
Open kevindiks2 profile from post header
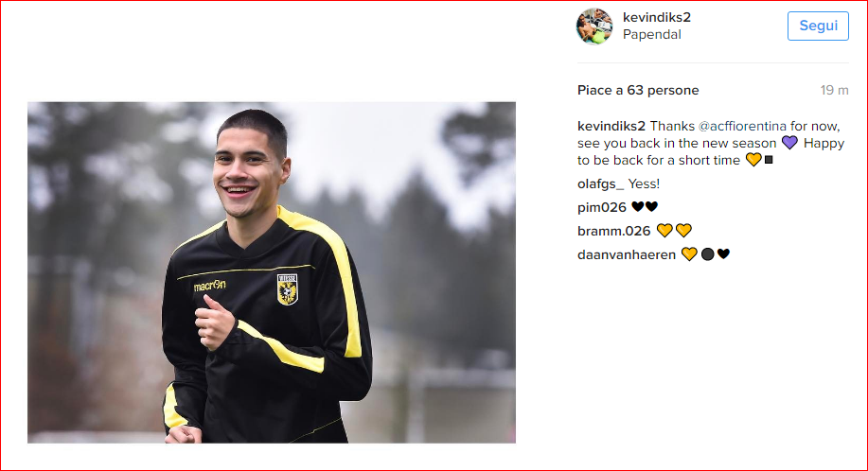(658, 17)
